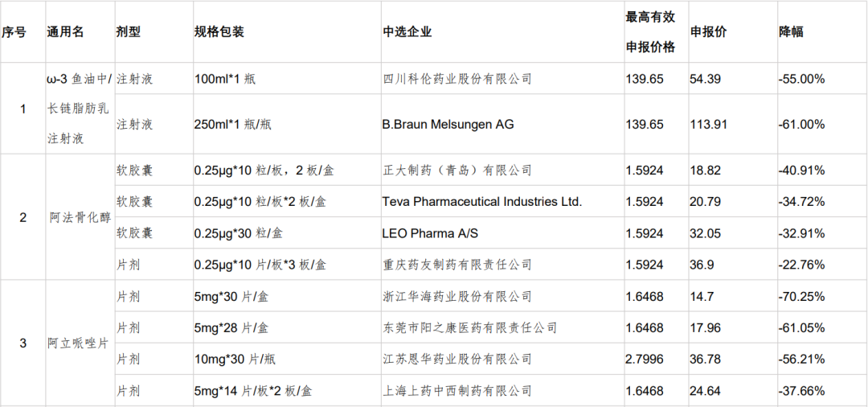Select the 最高有效申报价格 header cell
Screen dimensions: 868x407
(651, 32)
